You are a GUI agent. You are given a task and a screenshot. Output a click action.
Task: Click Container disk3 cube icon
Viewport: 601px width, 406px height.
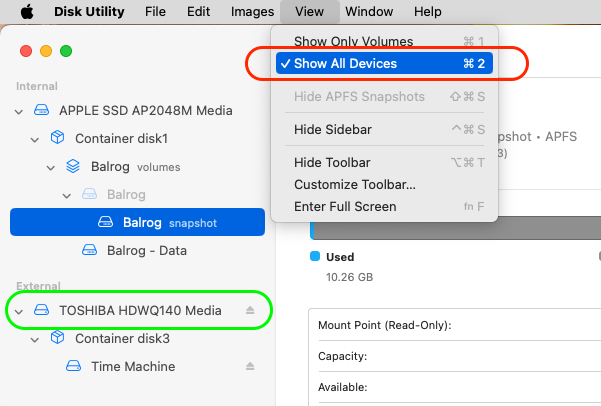pyautogui.click(x=57, y=337)
